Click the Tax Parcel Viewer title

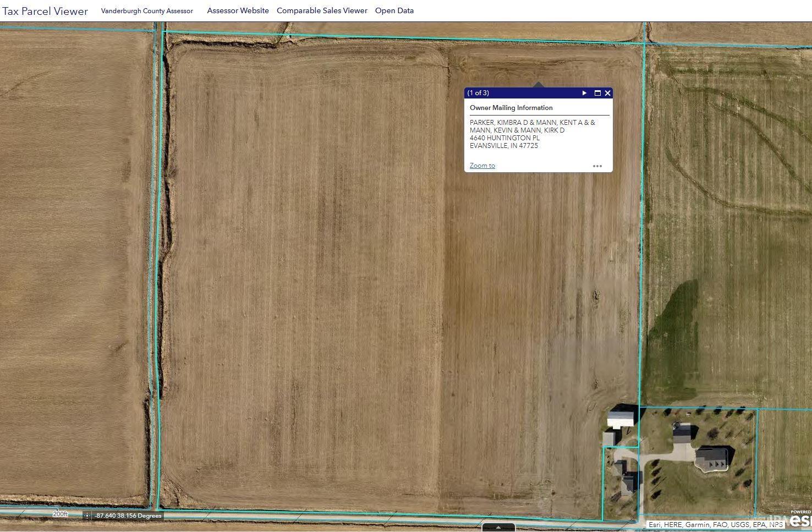click(45, 10)
